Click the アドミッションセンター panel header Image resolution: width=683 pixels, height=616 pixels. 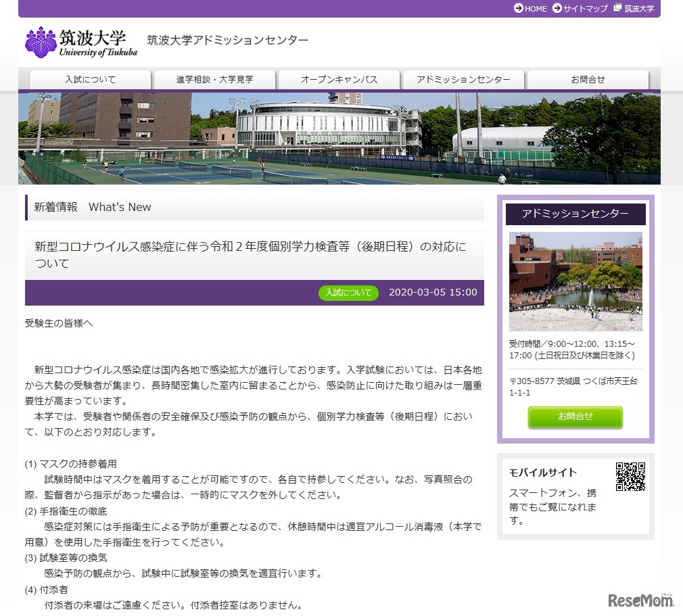[x=575, y=214]
